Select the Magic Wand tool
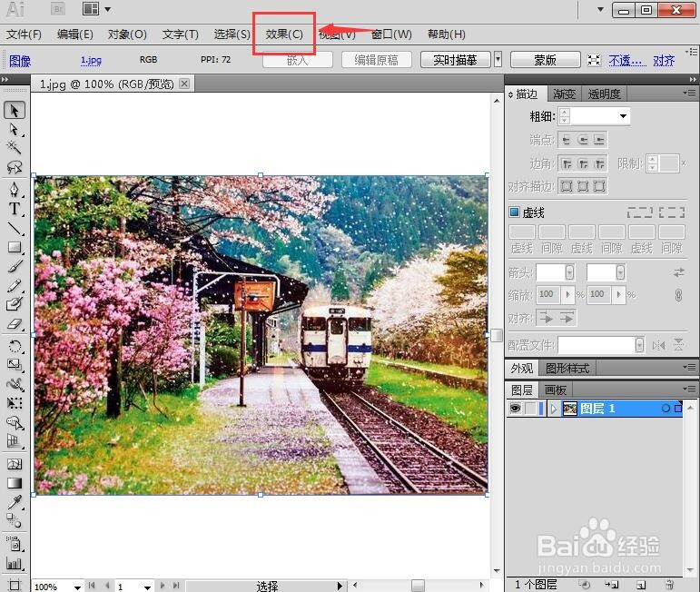This screenshot has height=592, width=700. [15, 147]
